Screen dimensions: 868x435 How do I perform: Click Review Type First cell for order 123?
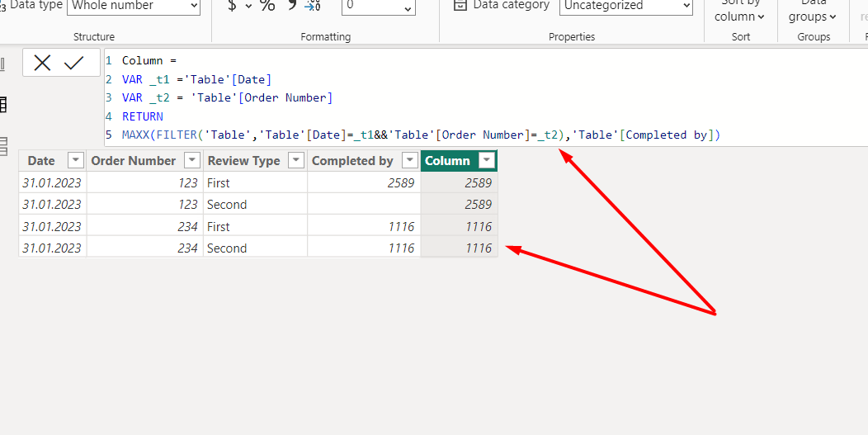coord(255,183)
